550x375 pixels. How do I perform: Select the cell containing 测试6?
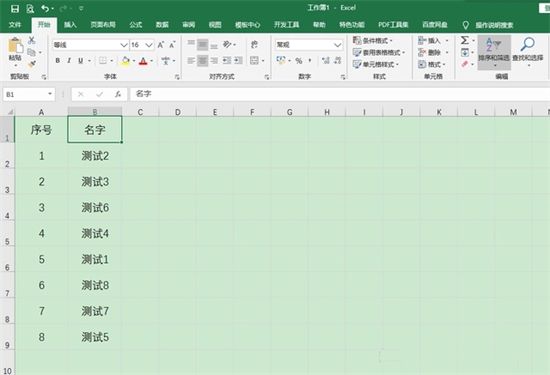(95, 207)
